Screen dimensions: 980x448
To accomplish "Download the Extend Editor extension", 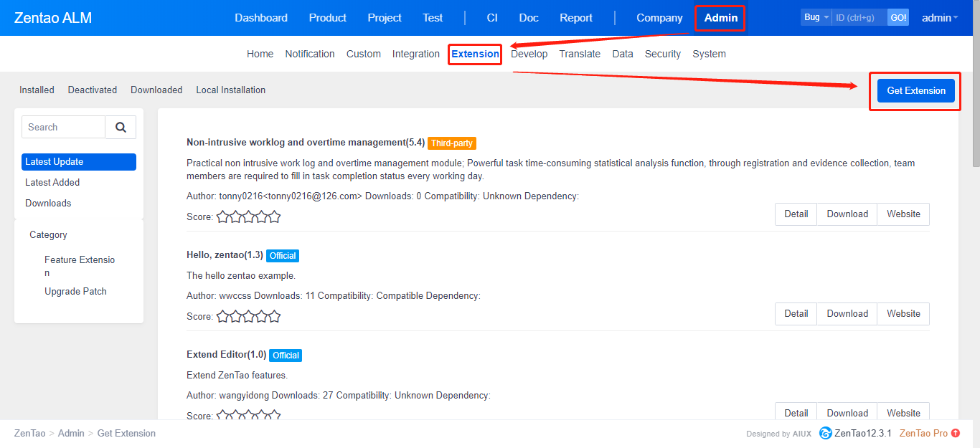I will [x=847, y=412].
